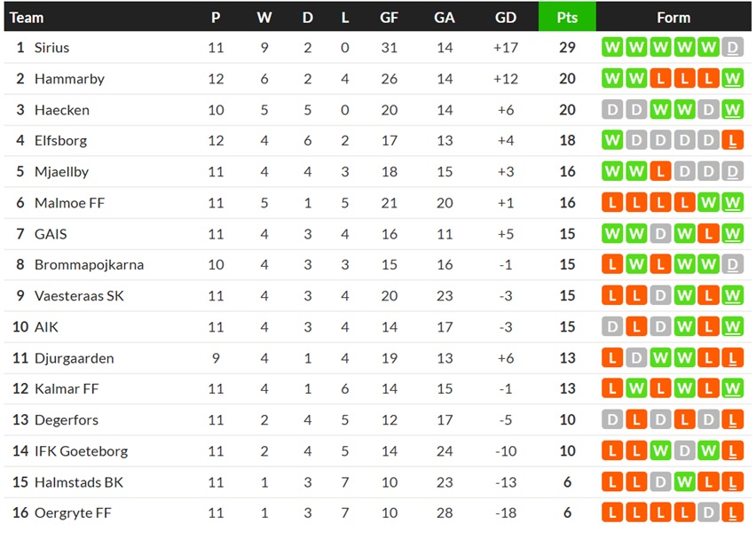Click Elfsborg's first win form badge
Viewport: 756px width, 539px height.
click(612, 140)
